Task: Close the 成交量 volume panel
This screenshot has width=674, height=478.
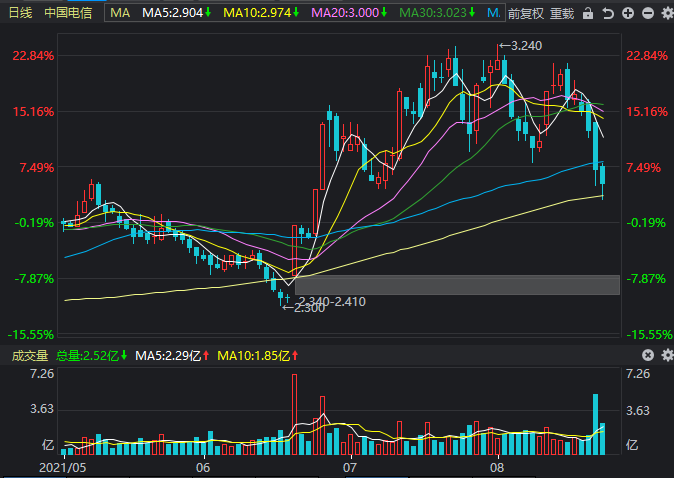Action: click(x=648, y=355)
